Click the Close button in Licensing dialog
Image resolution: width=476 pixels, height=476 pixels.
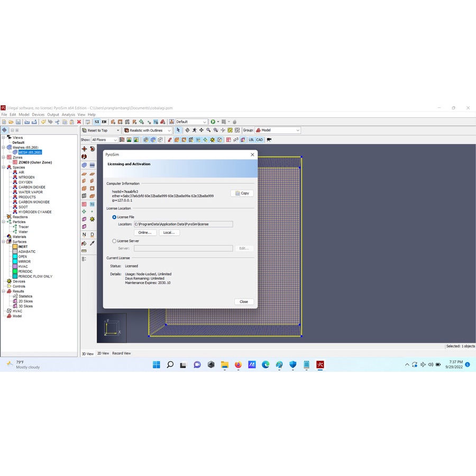[x=244, y=302]
